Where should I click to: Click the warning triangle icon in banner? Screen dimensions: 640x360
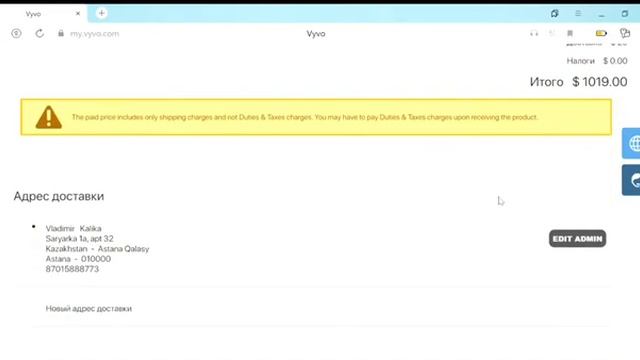coord(49,117)
